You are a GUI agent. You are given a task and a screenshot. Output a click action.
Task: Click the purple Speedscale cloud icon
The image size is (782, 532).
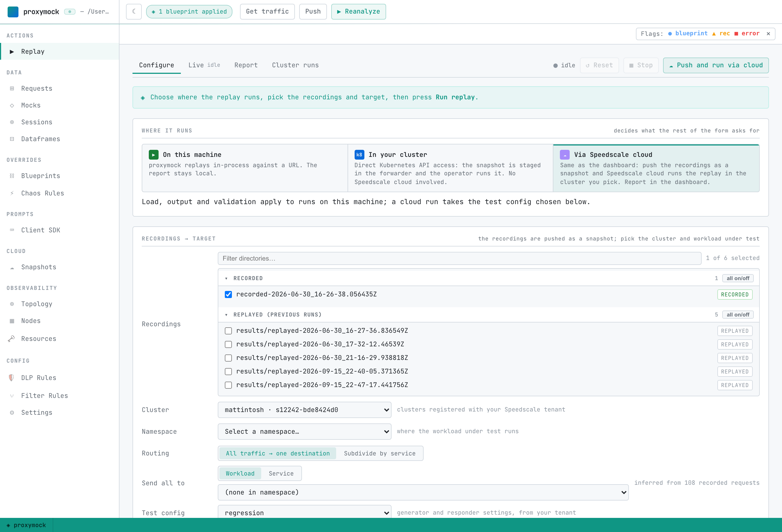[565, 155]
